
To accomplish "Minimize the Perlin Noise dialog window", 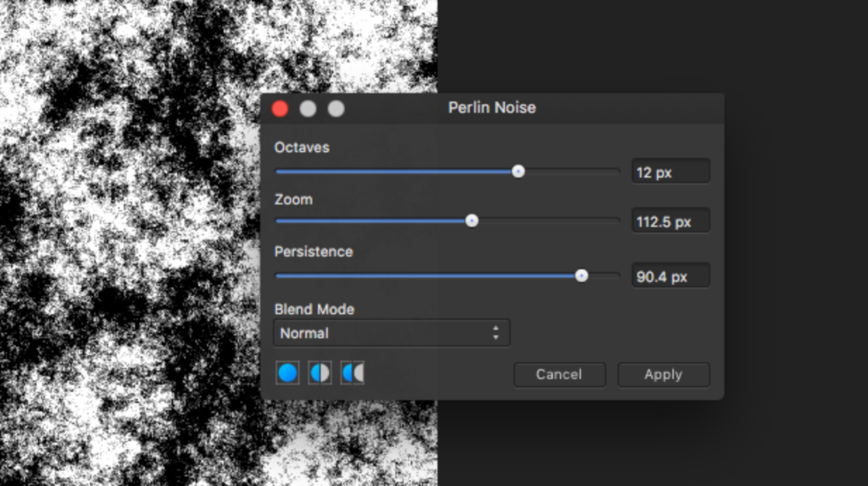I will (308, 109).
